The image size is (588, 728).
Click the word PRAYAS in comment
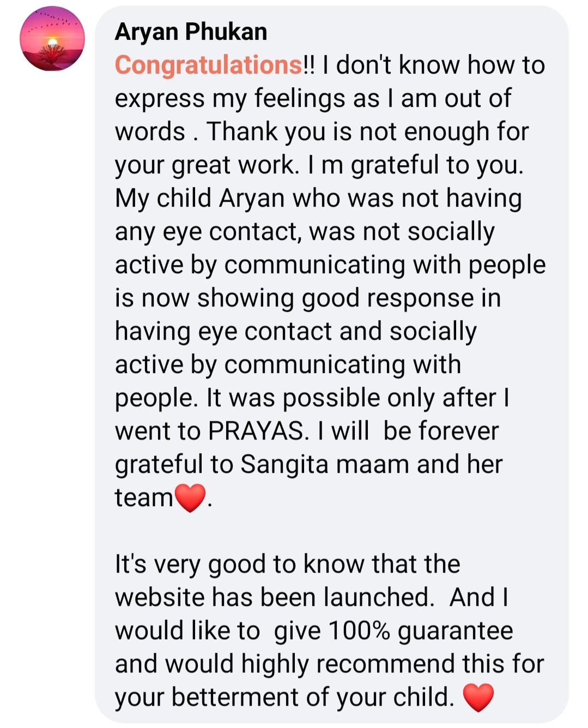tap(256, 431)
